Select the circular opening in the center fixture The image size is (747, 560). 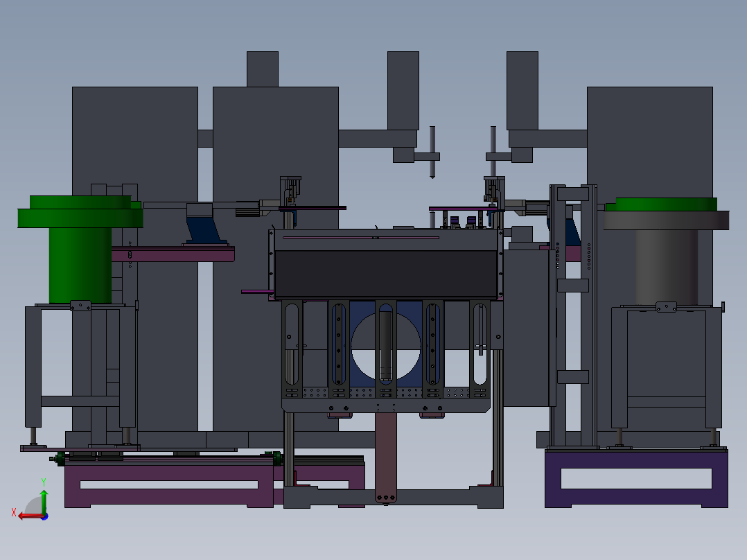(386, 347)
